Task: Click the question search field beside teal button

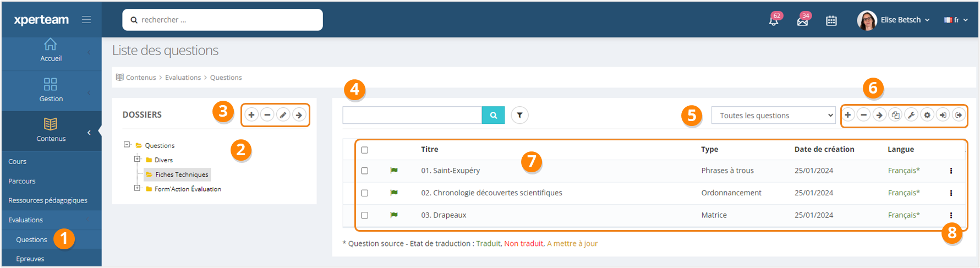Action: (x=412, y=115)
